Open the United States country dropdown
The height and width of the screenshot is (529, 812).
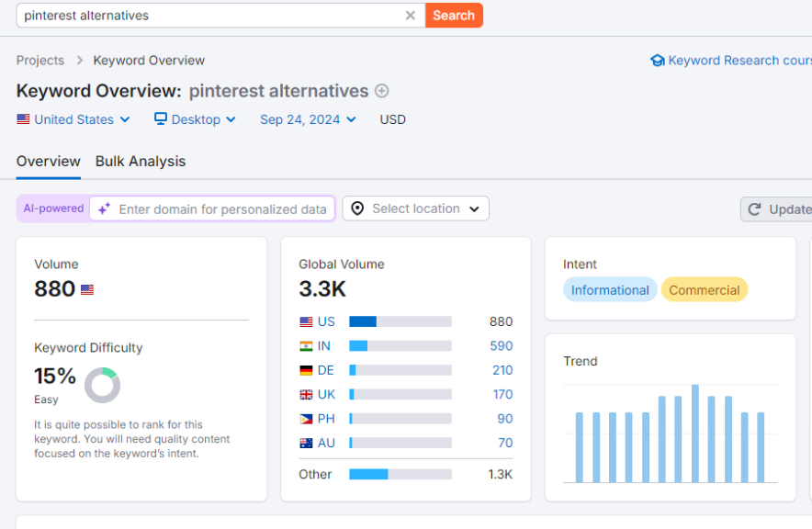coord(73,119)
